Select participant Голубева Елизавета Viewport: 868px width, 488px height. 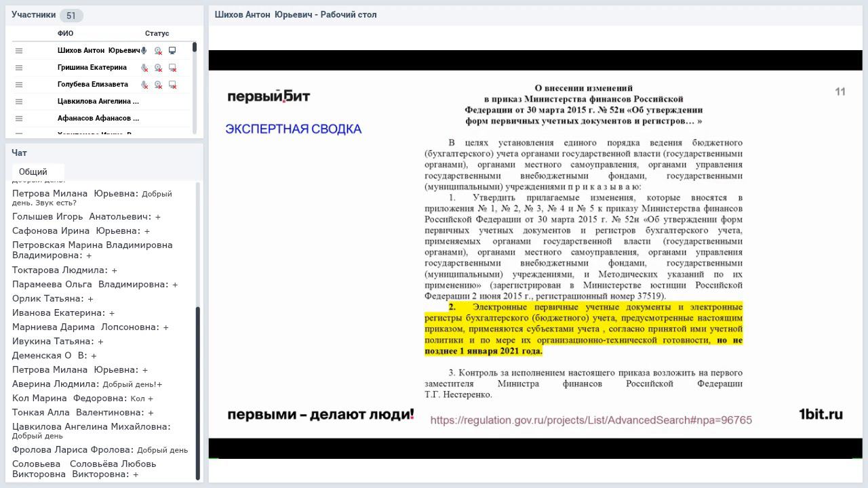click(x=93, y=85)
